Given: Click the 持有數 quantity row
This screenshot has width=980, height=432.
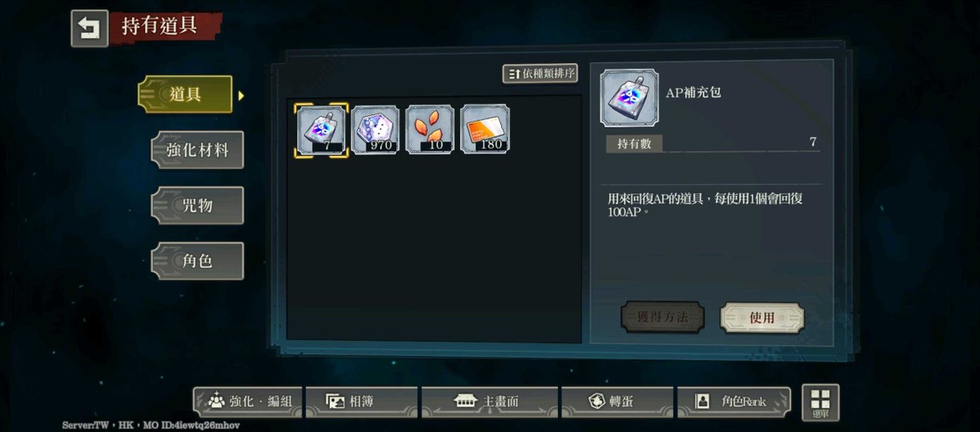Looking at the screenshot, I should click(x=712, y=143).
